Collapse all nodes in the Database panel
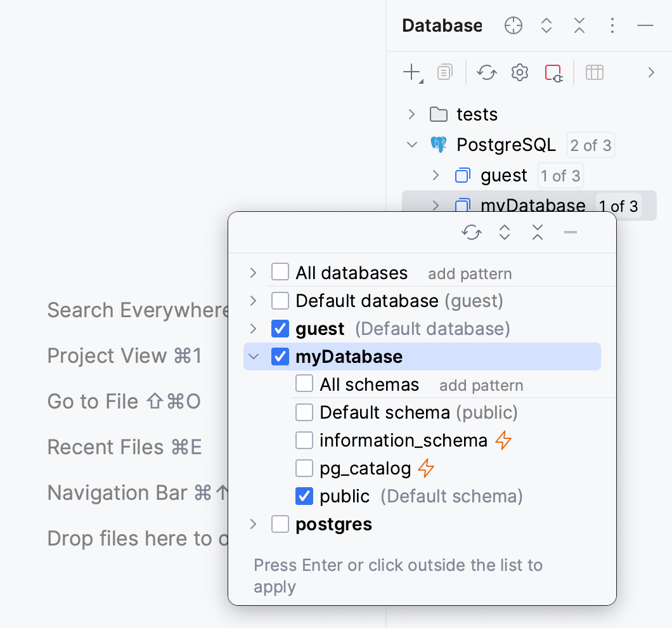 tap(579, 25)
